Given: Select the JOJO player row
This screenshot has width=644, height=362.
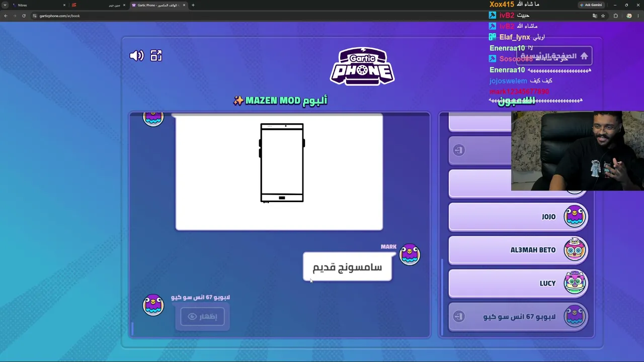Looking at the screenshot, I should [518, 217].
